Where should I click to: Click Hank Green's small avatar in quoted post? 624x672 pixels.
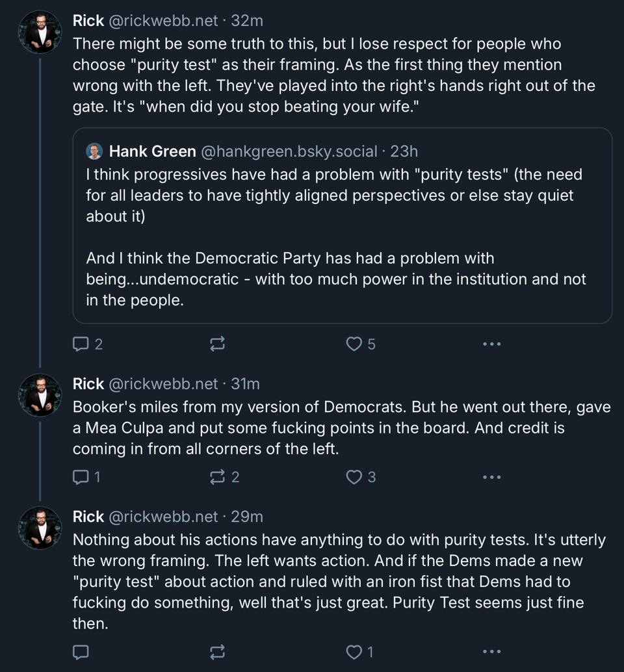(94, 151)
